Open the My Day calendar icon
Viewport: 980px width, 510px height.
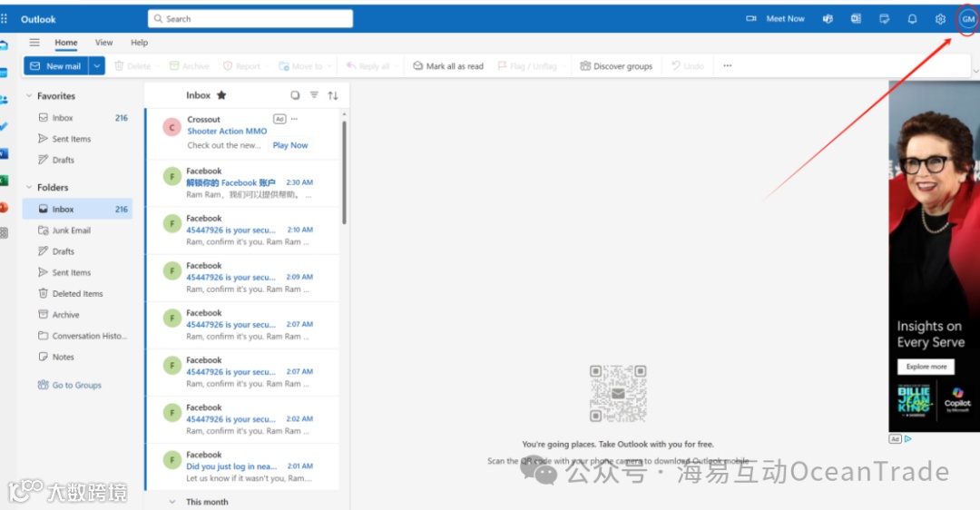[x=884, y=19]
